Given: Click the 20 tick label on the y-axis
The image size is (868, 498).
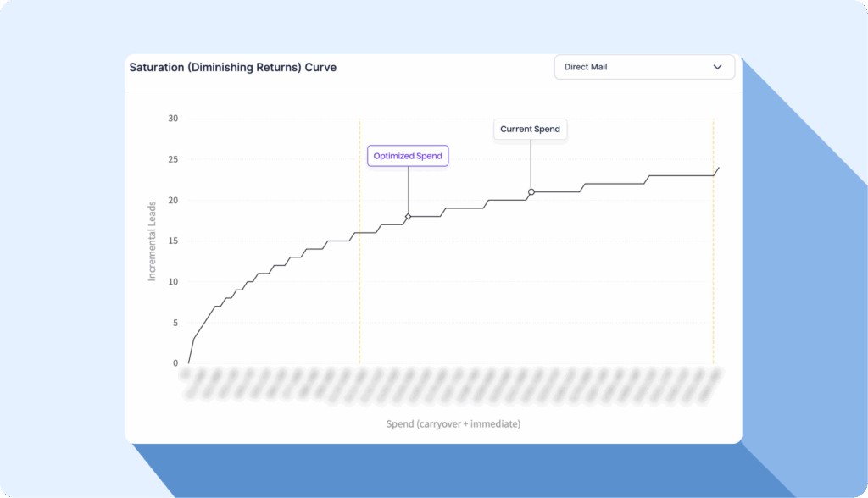Looking at the screenshot, I should 173,201.
